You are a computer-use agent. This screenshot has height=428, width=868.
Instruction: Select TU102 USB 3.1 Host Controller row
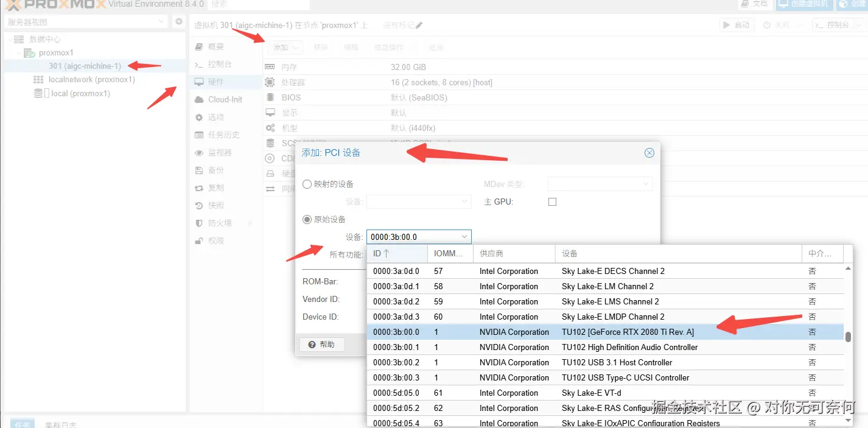tap(605, 362)
